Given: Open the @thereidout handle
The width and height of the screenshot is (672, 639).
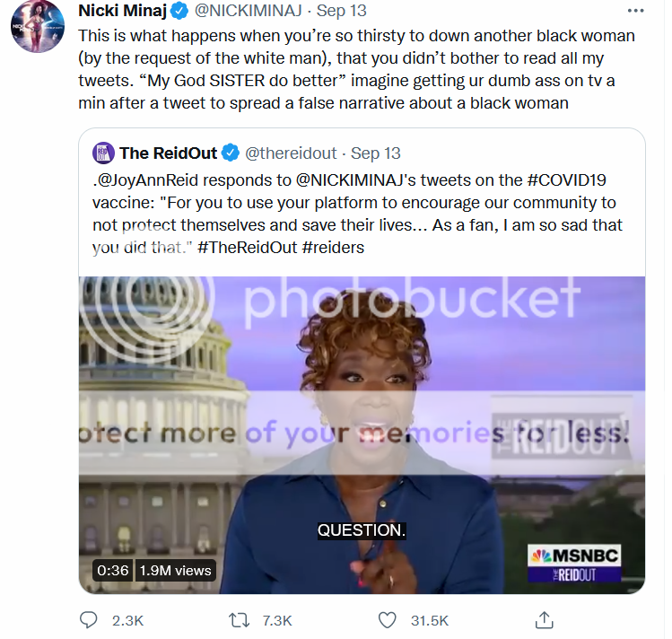Looking at the screenshot, I should coord(292,153).
